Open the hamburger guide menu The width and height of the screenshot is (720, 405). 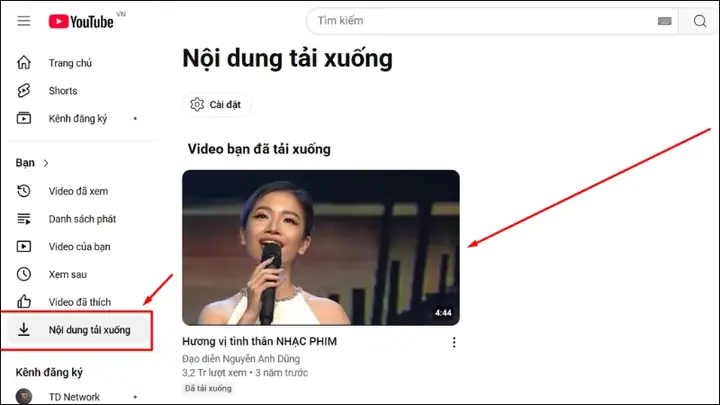point(24,21)
